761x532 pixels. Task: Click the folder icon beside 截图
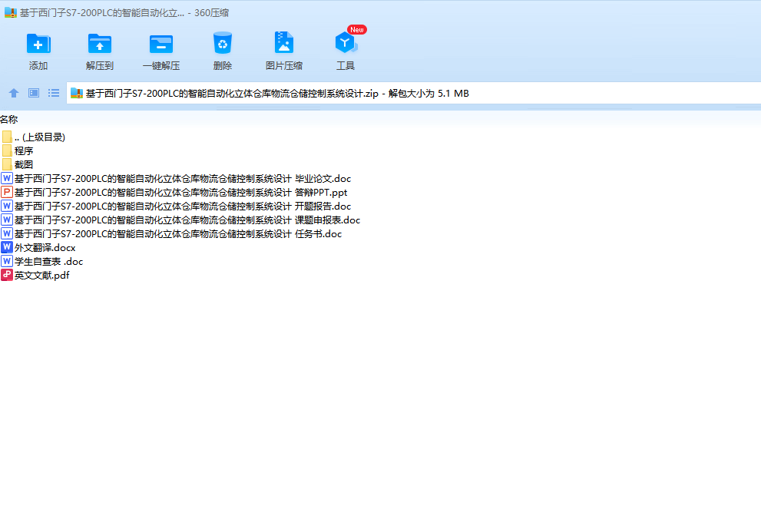tap(7, 164)
